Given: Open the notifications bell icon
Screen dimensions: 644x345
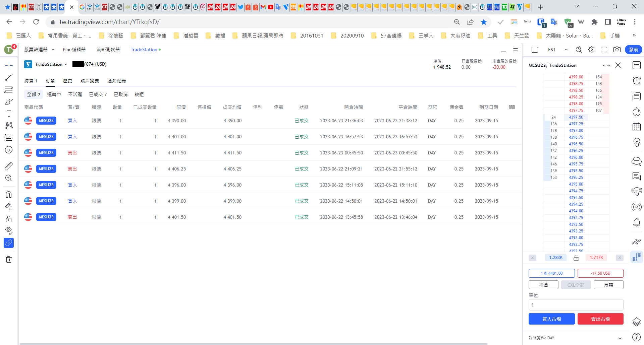Looking at the screenshot, I should [637, 222].
